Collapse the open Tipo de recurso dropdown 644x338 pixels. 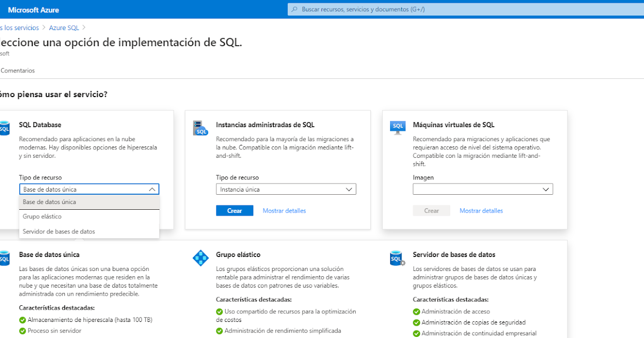coord(153,189)
